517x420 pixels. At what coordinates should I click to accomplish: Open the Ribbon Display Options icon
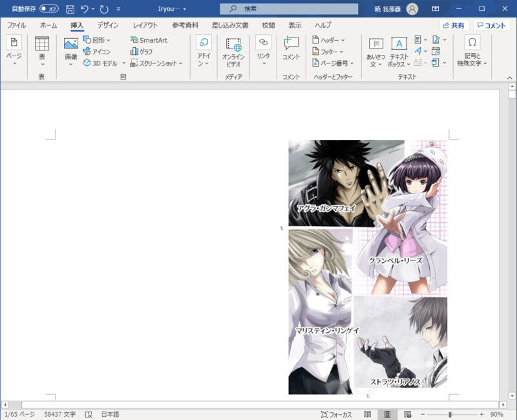pyautogui.click(x=436, y=9)
